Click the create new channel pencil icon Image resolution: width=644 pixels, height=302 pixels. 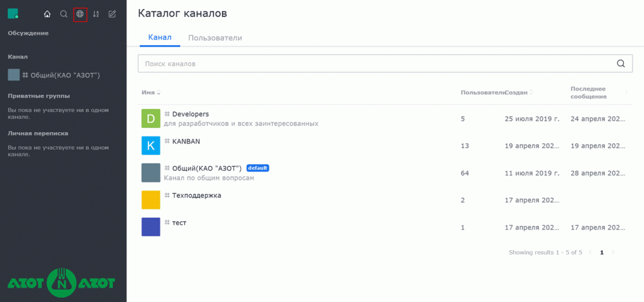coord(112,14)
